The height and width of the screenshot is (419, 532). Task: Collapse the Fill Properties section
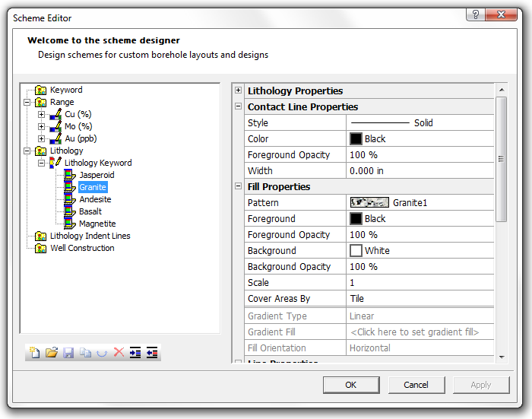point(239,186)
